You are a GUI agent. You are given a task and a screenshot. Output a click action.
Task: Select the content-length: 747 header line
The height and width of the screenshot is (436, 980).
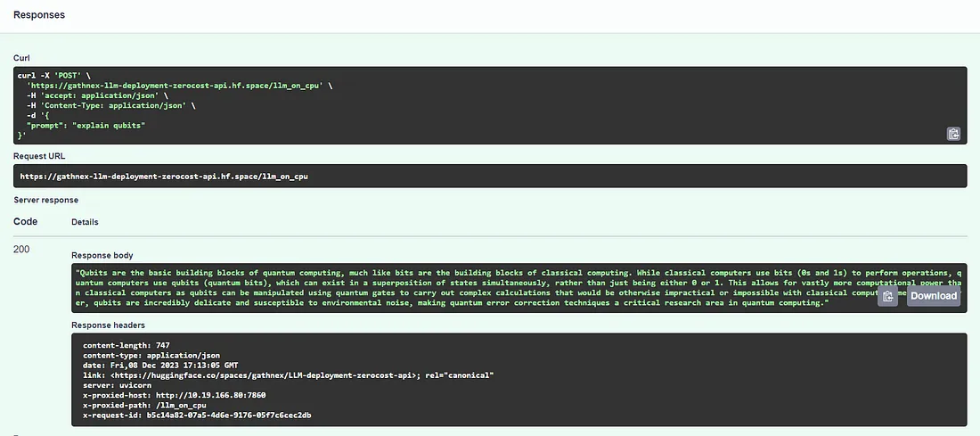[127, 345]
